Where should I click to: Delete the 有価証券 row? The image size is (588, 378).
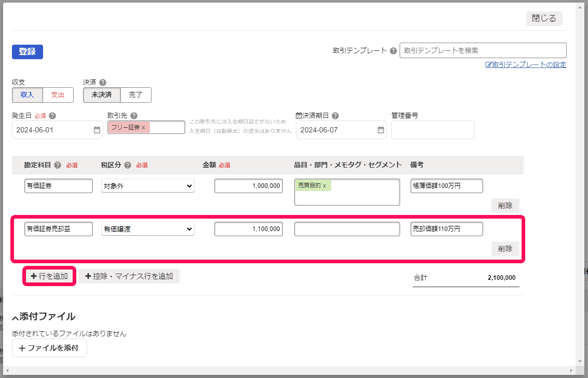click(x=505, y=206)
